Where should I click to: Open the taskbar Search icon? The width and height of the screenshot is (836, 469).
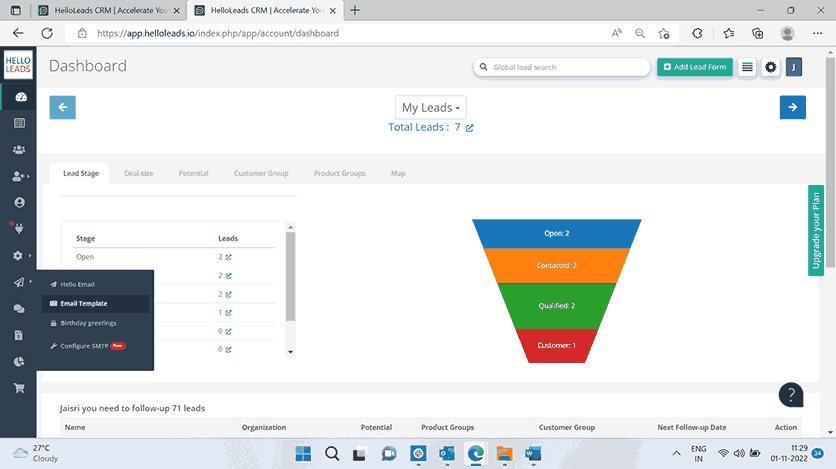click(332, 454)
